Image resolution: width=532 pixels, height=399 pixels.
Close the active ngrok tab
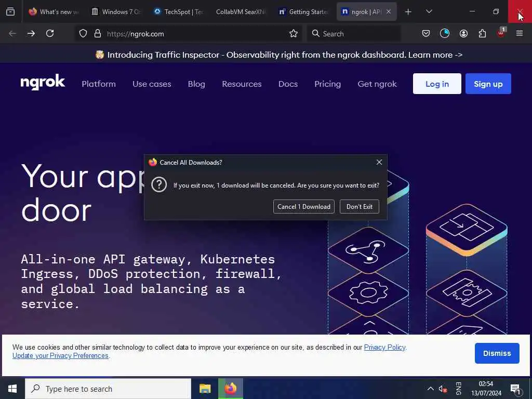pos(389,11)
